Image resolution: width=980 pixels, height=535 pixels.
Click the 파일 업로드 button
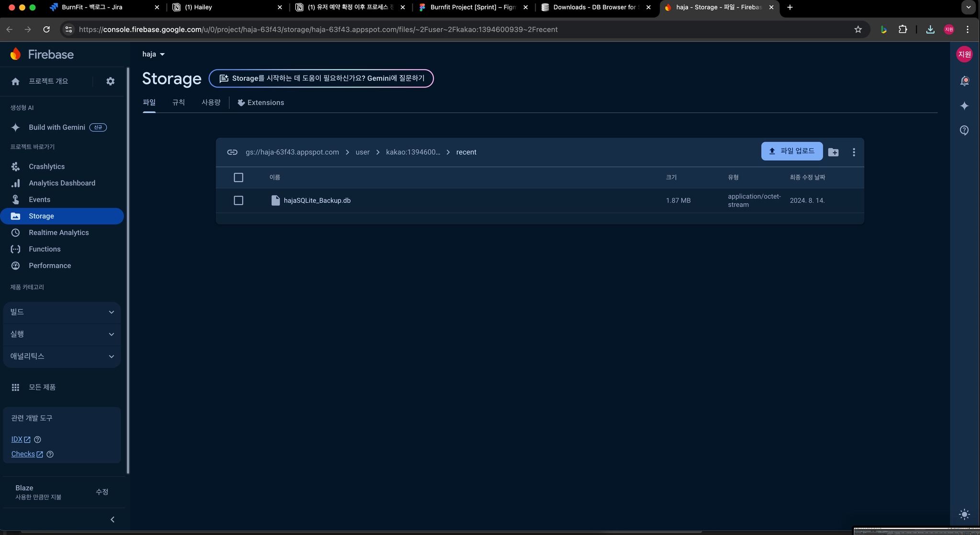click(x=791, y=151)
